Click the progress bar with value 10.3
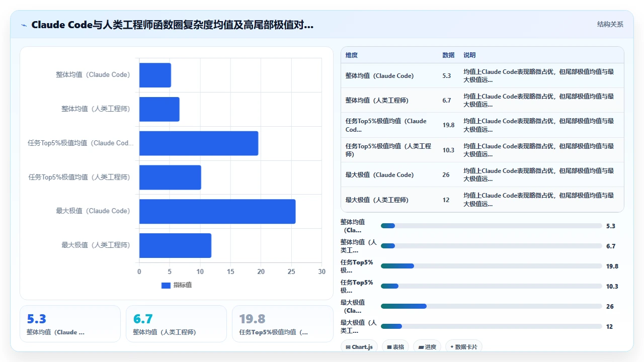Viewport: 644px width, 362px height. pyautogui.click(x=492, y=286)
